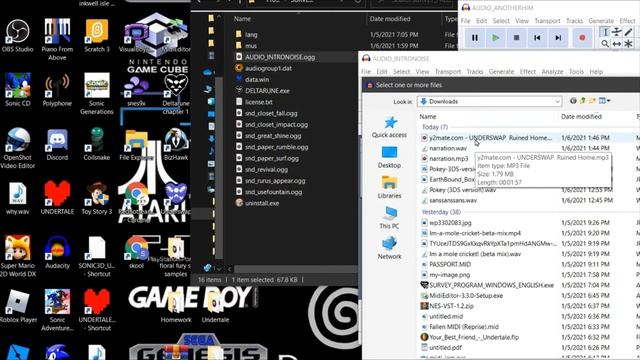Click the green Play button in Audacity
The height and width of the screenshot is (360, 640).
(496, 38)
